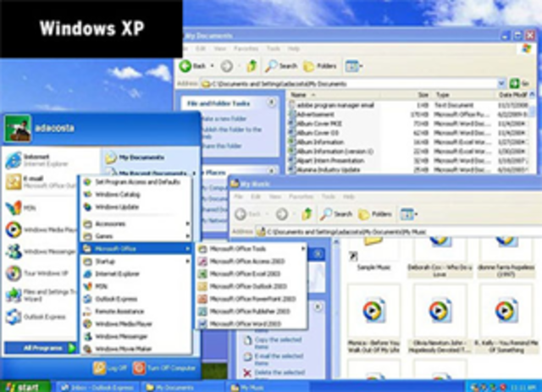Click Log Off in Start menu

[x=111, y=368]
